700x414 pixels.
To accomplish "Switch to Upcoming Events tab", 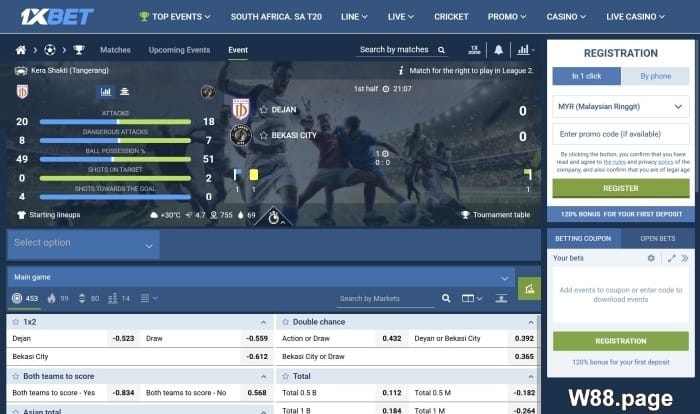I will click(179, 50).
